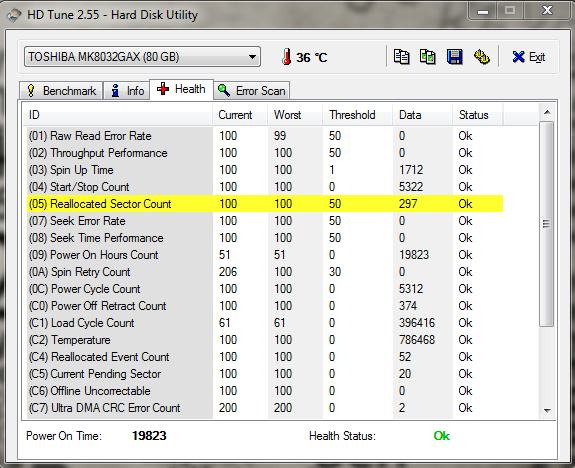Image resolution: width=575 pixels, height=468 pixels.
Task: Click current value 206 for Spin Retry
Action: [x=228, y=272]
